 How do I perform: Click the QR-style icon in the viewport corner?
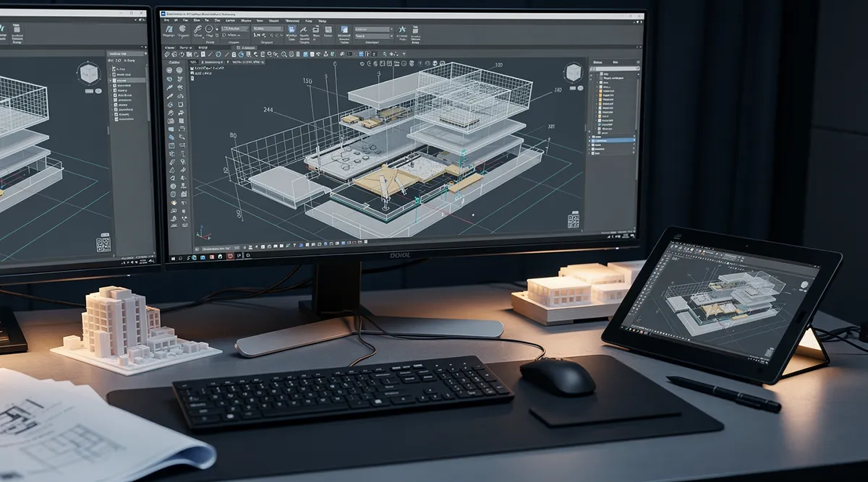coord(574,220)
